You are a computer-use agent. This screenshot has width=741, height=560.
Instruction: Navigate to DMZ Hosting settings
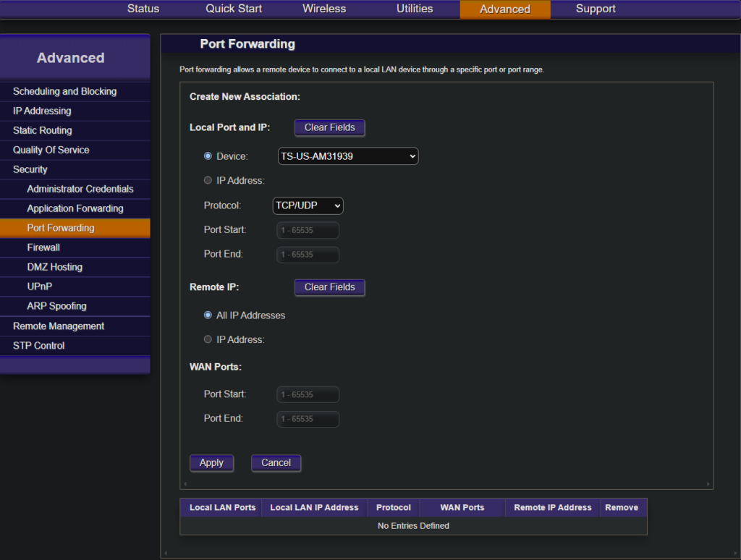point(55,267)
